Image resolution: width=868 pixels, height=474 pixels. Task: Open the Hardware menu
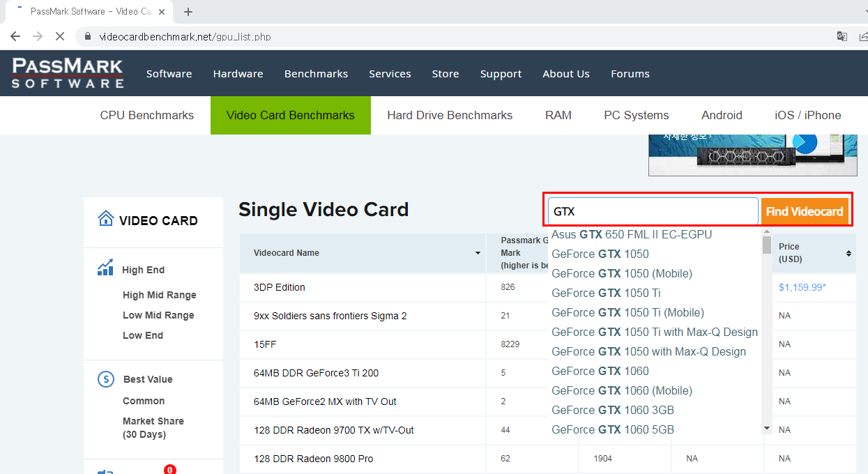(238, 73)
